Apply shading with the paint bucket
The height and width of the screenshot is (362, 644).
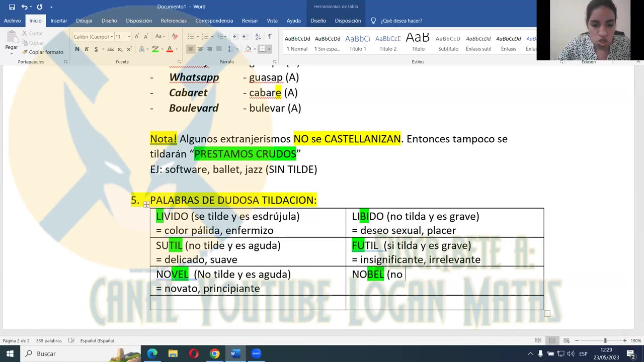[248, 49]
